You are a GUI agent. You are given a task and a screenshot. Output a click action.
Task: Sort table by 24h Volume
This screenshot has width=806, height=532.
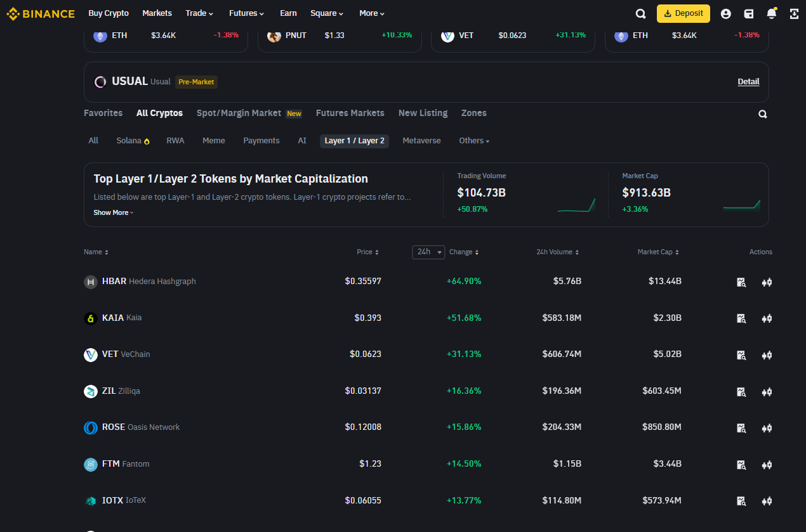coord(557,252)
